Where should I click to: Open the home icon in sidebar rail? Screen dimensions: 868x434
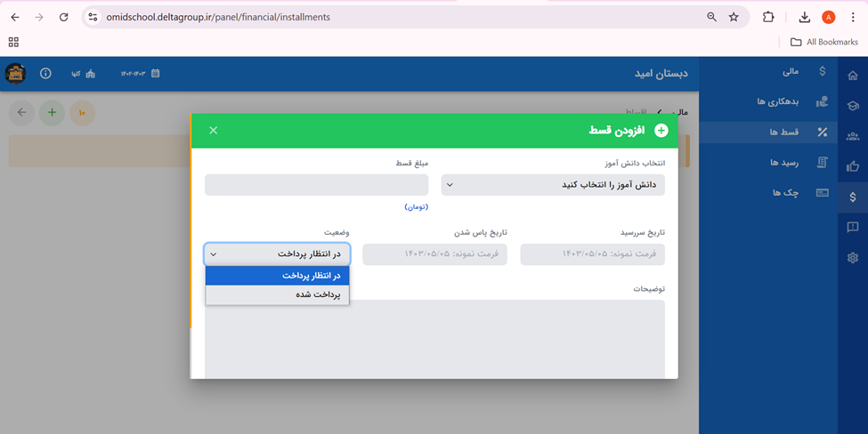(853, 76)
